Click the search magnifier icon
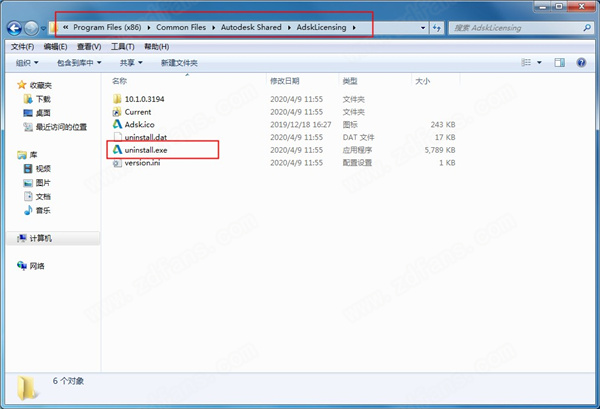The image size is (600, 409). pos(587,28)
